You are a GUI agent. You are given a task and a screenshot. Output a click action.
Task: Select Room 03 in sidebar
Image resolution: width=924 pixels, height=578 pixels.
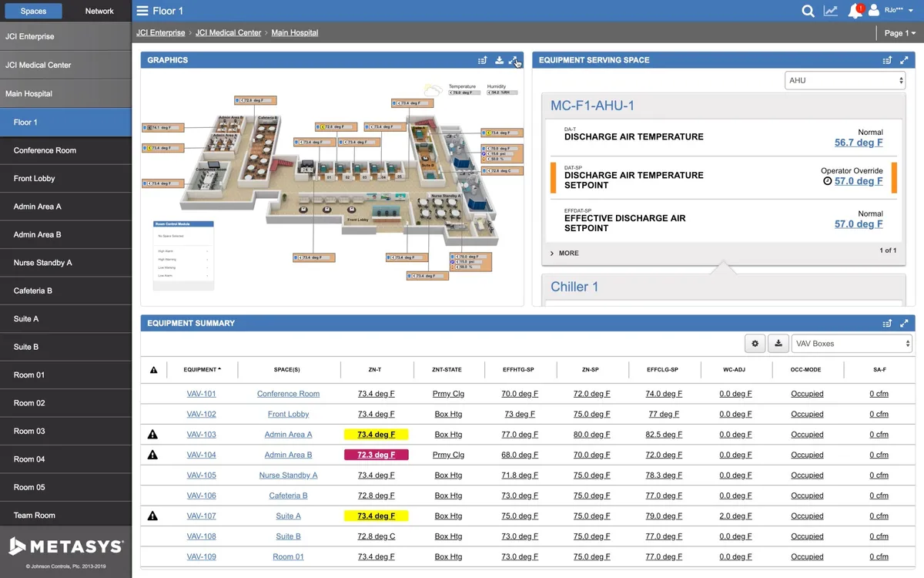point(65,431)
